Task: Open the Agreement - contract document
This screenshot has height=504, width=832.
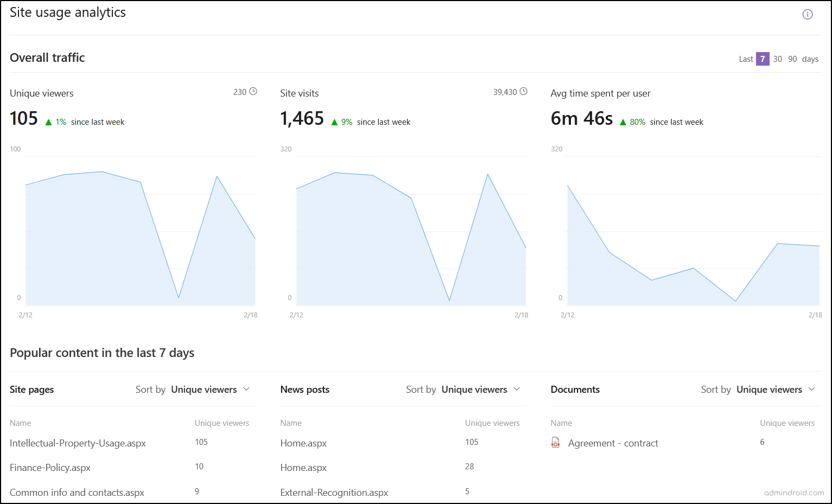Action: click(613, 443)
